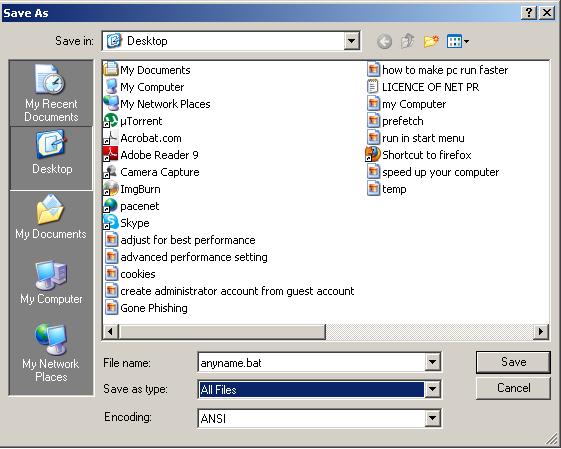Image resolution: width=561 pixels, height=449 pixels.
Task: Select My Documents icon in file list
Action: tap(111, 69)
